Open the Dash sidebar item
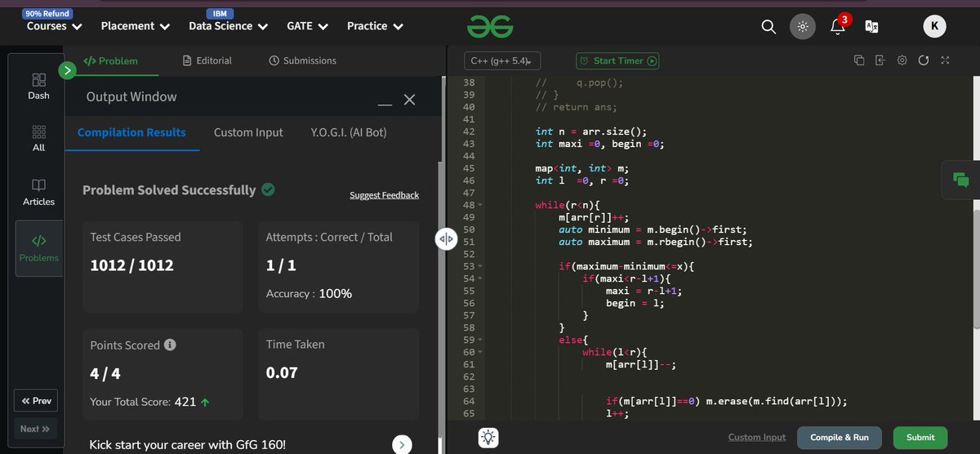 (38, 86)
